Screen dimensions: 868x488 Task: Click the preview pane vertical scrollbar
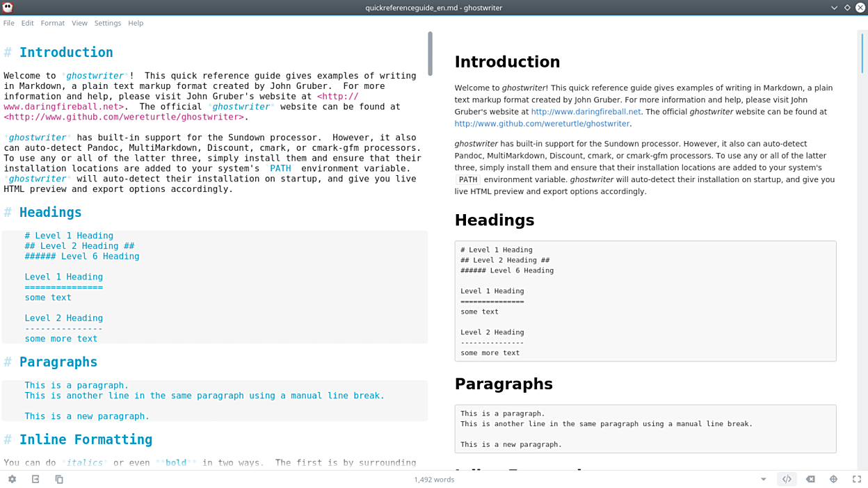862,54
